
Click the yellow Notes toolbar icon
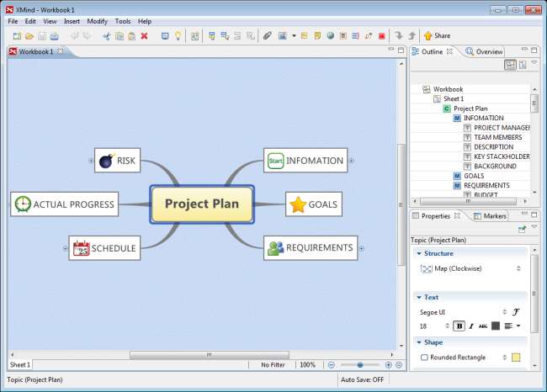317,35
